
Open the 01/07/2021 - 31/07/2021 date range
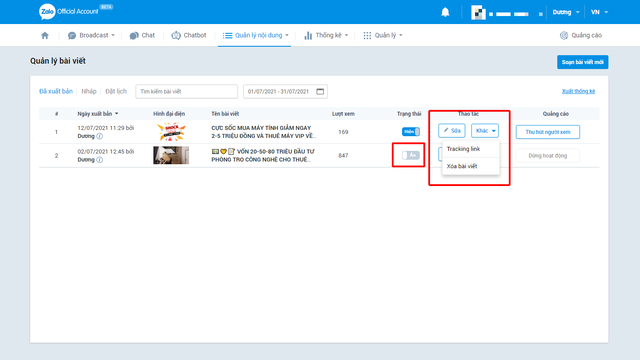[x=285, y=91]
